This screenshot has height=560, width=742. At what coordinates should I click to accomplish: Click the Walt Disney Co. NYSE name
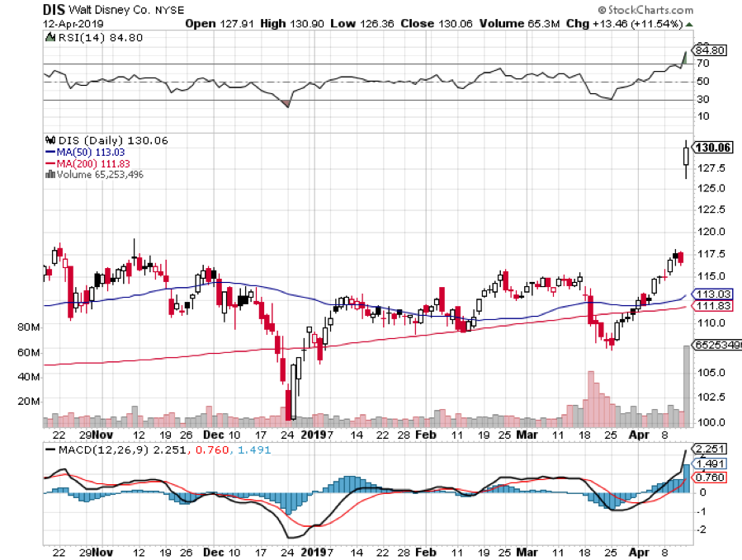[x=126, y=10]
